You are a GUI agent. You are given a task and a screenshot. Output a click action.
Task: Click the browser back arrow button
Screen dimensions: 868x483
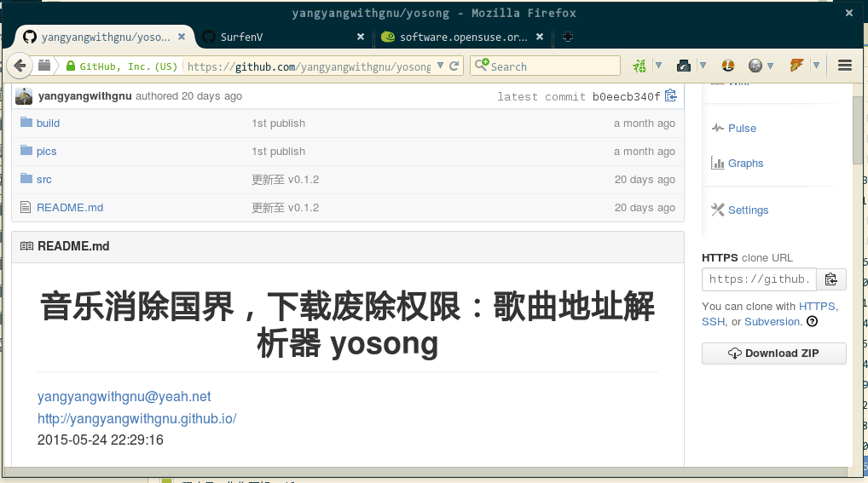click(20, 66)
